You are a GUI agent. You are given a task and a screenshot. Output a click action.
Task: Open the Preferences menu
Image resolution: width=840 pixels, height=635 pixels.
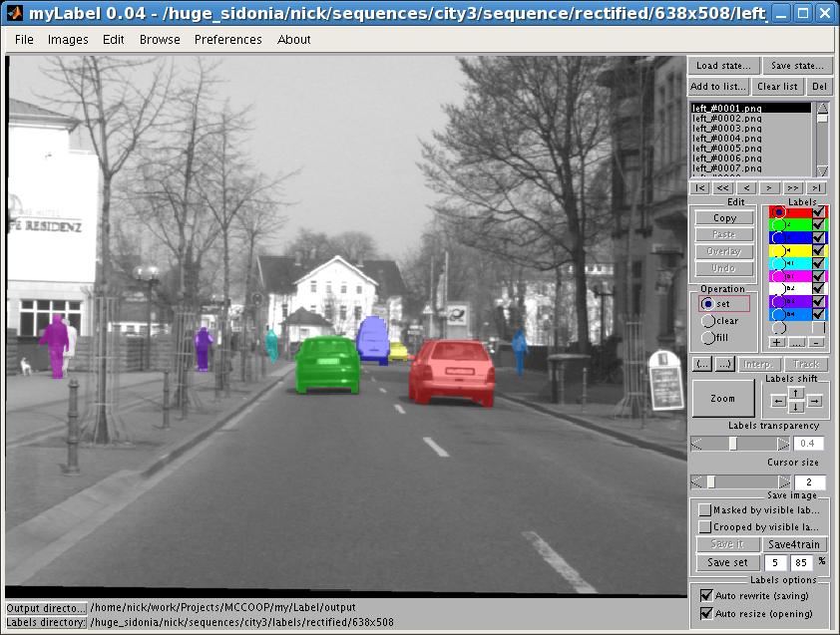click(x=228, y=40)
